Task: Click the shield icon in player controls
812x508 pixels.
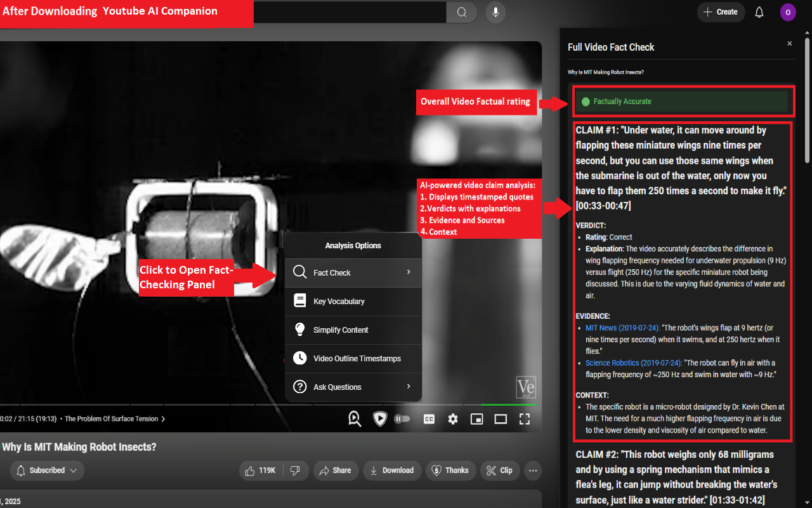Action: (x=379, y=418)
